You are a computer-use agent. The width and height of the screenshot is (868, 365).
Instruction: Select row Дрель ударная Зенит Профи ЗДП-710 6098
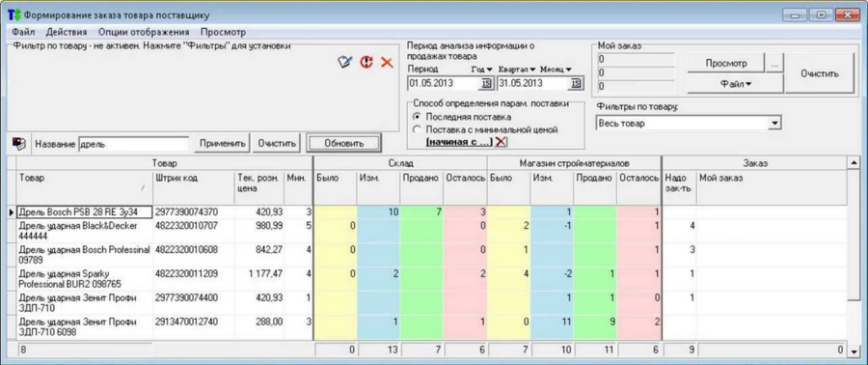tap(85, 326)
